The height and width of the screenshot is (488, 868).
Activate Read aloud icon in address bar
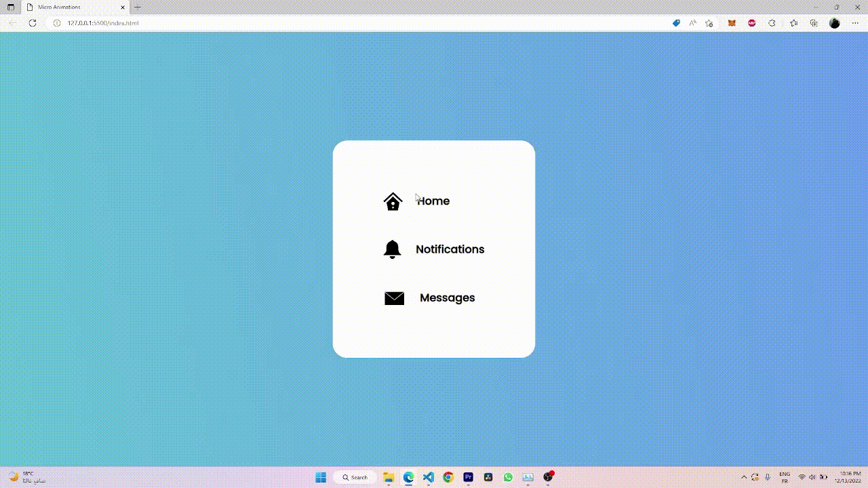(692, 23)
